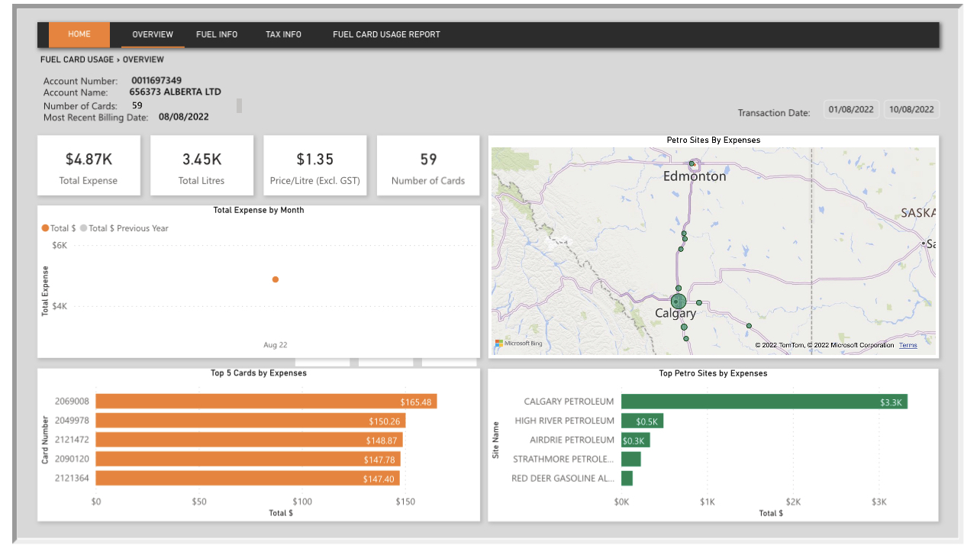Click the transaction end date 10/08/2022

tap(912, 109)
